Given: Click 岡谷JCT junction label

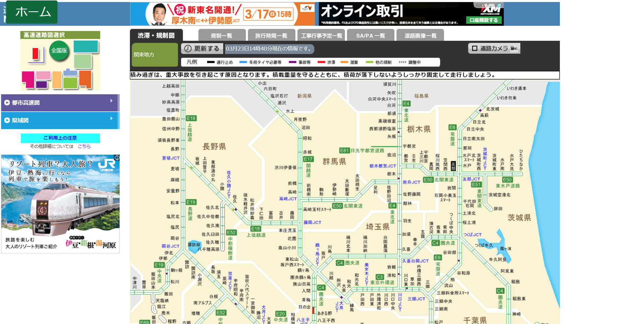Looking at the screenshot, I should click(170, 246).
